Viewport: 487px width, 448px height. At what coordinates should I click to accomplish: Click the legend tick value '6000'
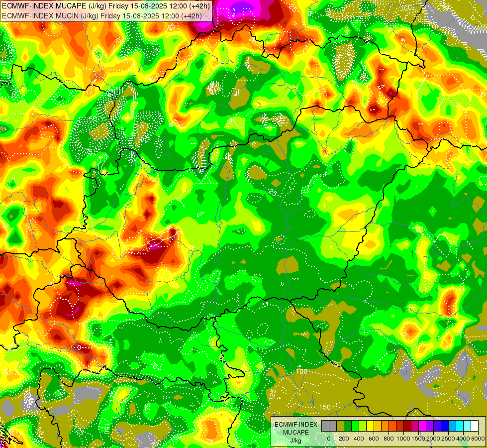478,439
